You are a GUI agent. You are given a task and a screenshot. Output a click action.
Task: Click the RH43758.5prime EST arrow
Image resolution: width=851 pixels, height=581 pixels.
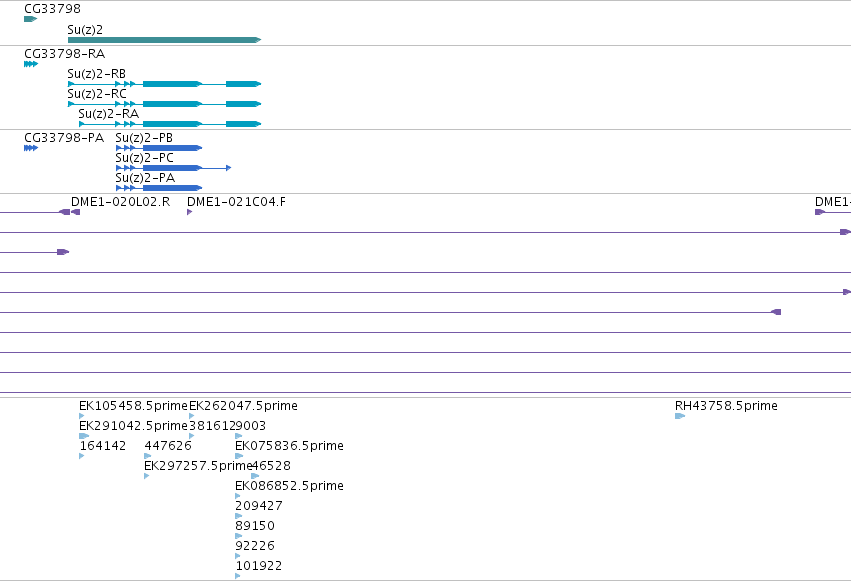coord(680,416)
